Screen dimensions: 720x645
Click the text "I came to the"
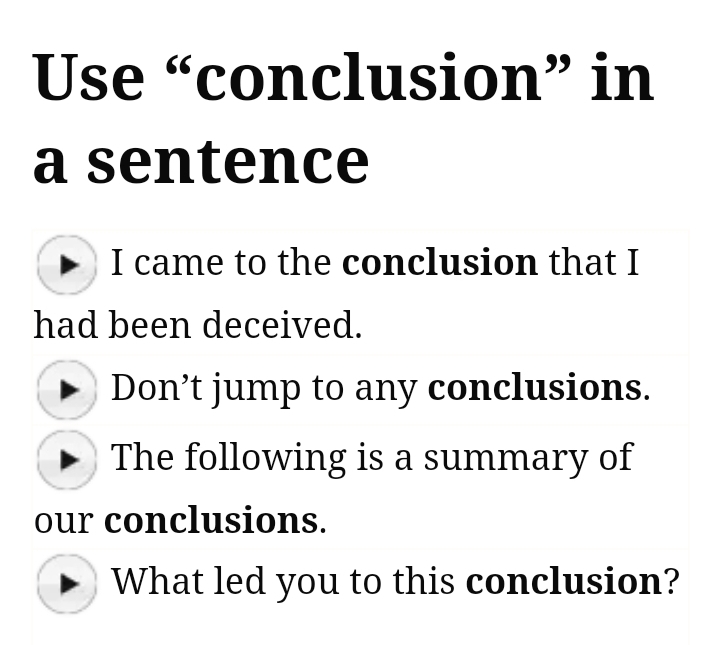(x=221, y=262)
